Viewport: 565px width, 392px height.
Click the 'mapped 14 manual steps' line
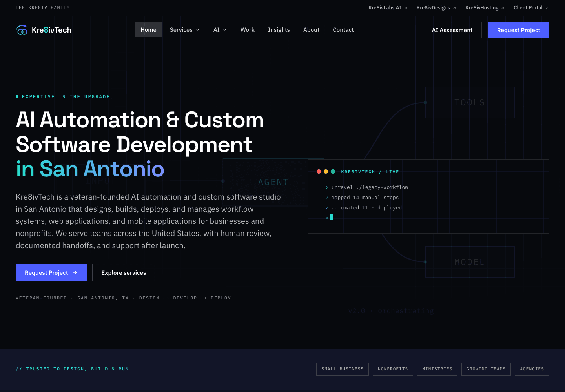click(365, 198)
